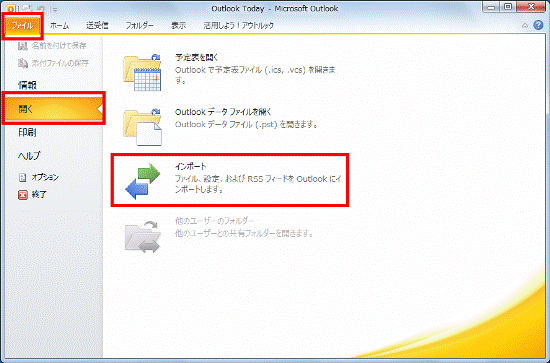The image size is (550, 363).
Task: Click the calendar folder icon for 予定表を開く
Action: 142,72
